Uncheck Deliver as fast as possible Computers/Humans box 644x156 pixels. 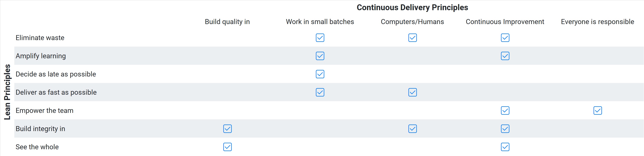click(x=412, y=93)
